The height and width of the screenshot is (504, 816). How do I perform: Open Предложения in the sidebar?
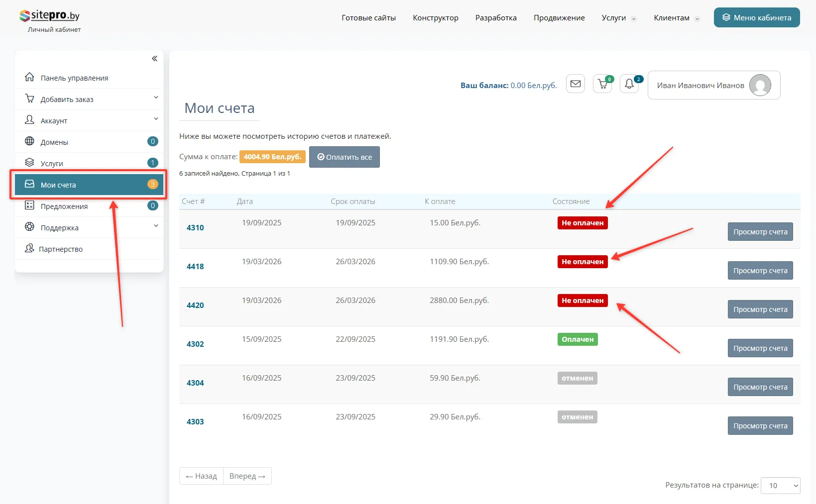point(64,206)
